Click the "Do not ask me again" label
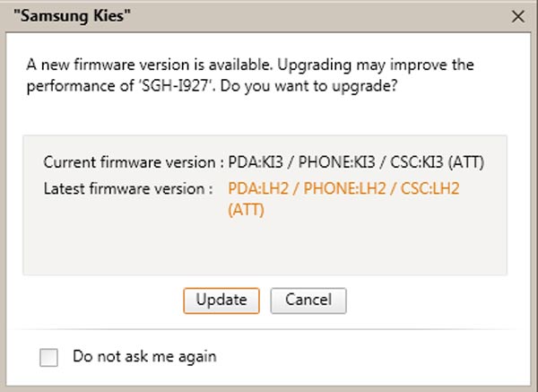538x392 pixels. tap(144, 356)
